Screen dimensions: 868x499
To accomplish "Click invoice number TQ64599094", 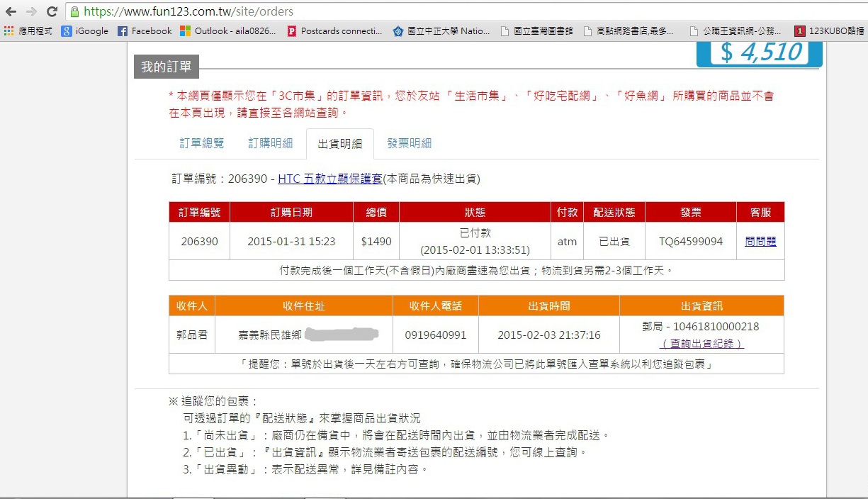I will click(x=691, y=241).
